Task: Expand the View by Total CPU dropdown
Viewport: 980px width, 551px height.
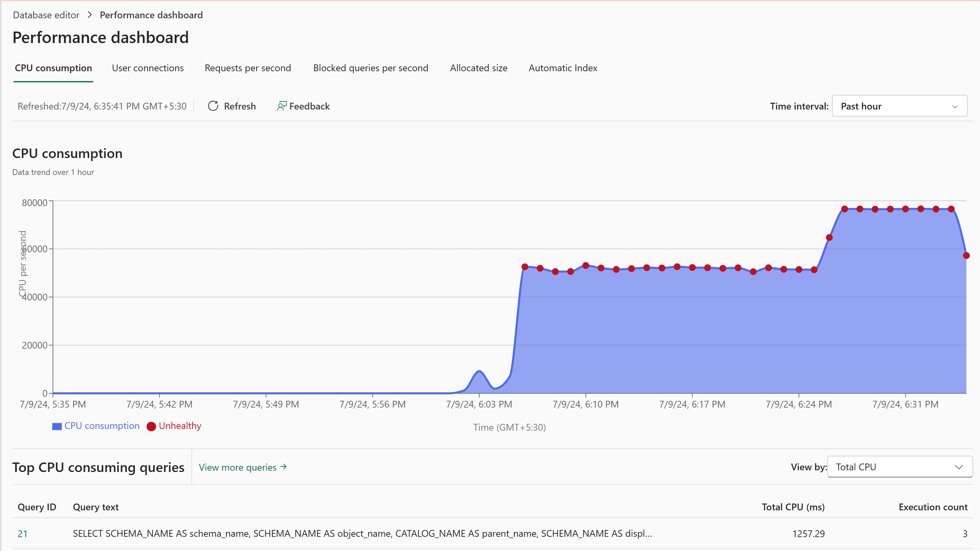Action: point(899,467)
